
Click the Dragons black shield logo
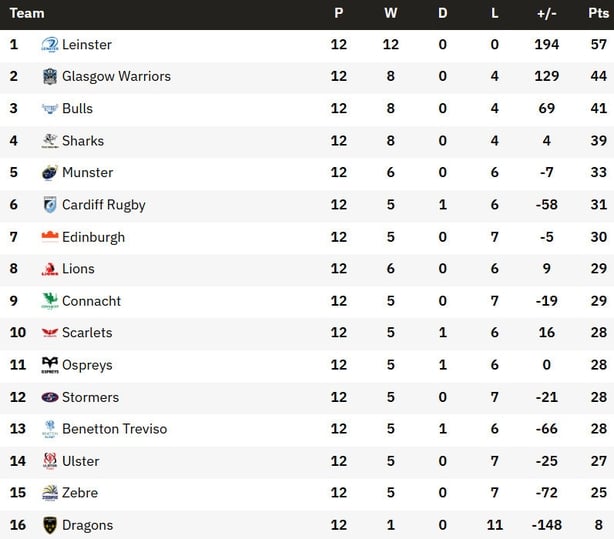[x=50, y=525]
